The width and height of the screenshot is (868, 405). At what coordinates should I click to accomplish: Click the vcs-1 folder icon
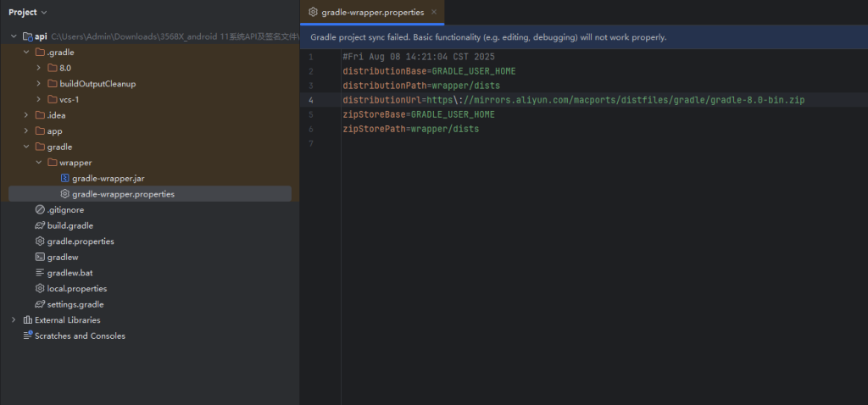point(52,100)
